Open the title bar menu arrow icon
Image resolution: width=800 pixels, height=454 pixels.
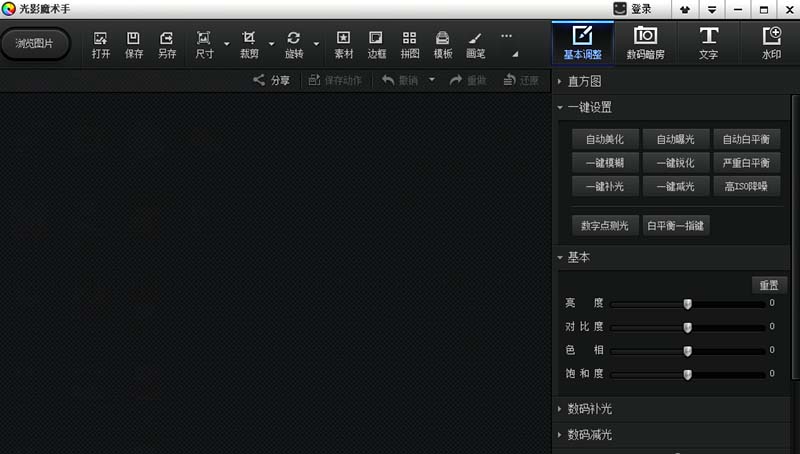point(712,10)
